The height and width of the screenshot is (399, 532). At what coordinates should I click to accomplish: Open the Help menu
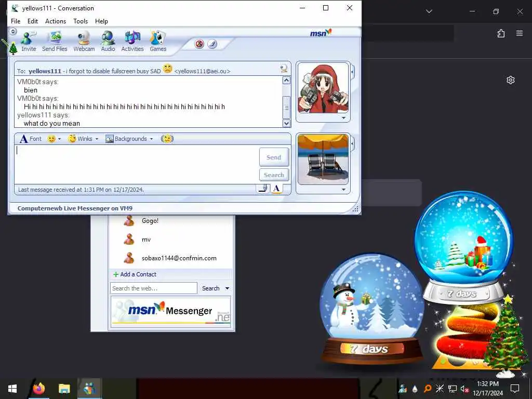tap(101, 21)
